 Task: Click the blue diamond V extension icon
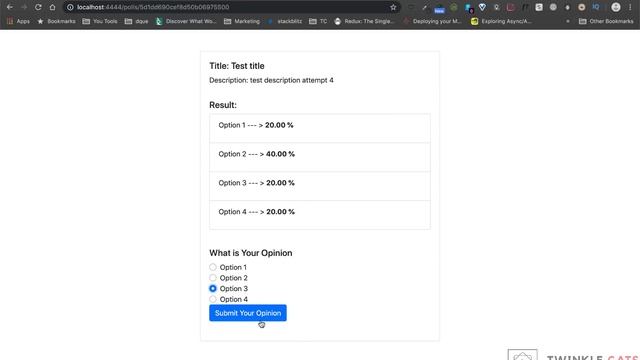[482, 7]
